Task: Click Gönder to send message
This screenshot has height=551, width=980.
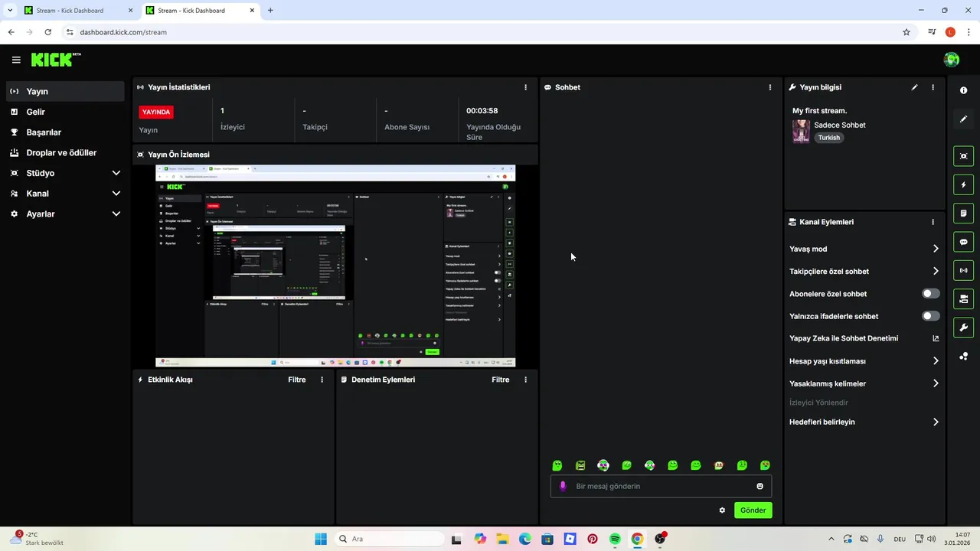Action: point(753,510)
